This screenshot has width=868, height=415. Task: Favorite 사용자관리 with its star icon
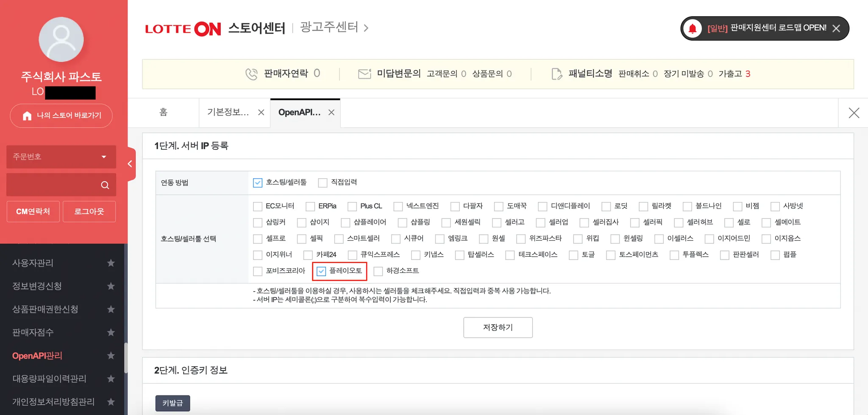point(111,263)
